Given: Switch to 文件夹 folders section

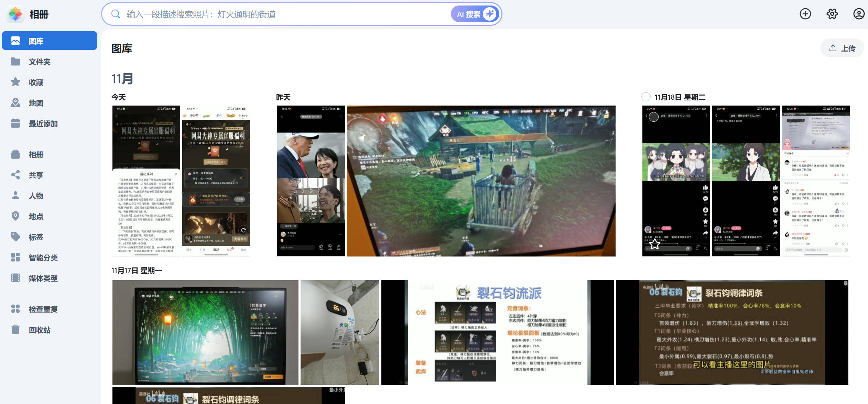Looking at the screenshot, I should [x=39, y=62].
